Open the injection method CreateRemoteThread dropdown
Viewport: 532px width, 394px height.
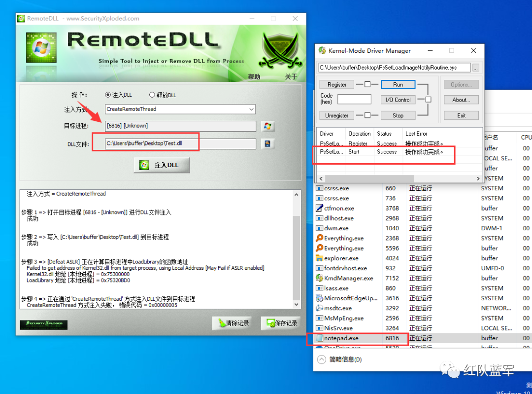(x=180, y=109)
